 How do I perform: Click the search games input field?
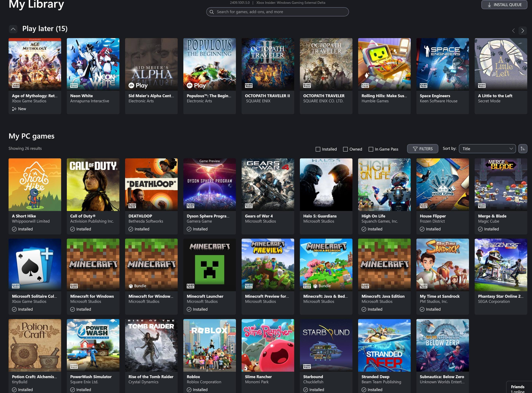pyautogui.click(x=280, y=12)
